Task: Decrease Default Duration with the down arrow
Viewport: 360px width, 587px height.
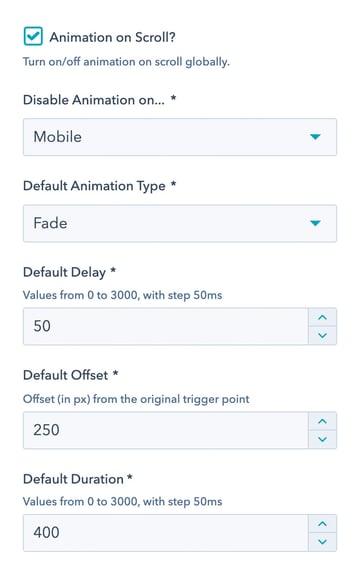Action: click(x=322, y=542)
